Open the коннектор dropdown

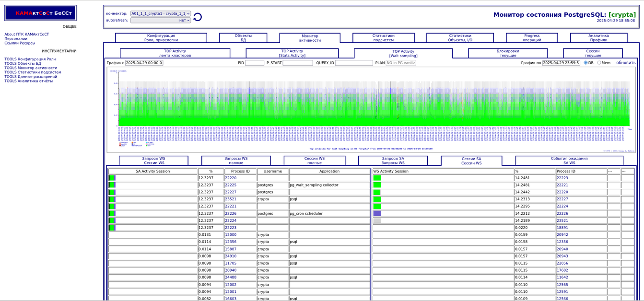tap(160, 13)
